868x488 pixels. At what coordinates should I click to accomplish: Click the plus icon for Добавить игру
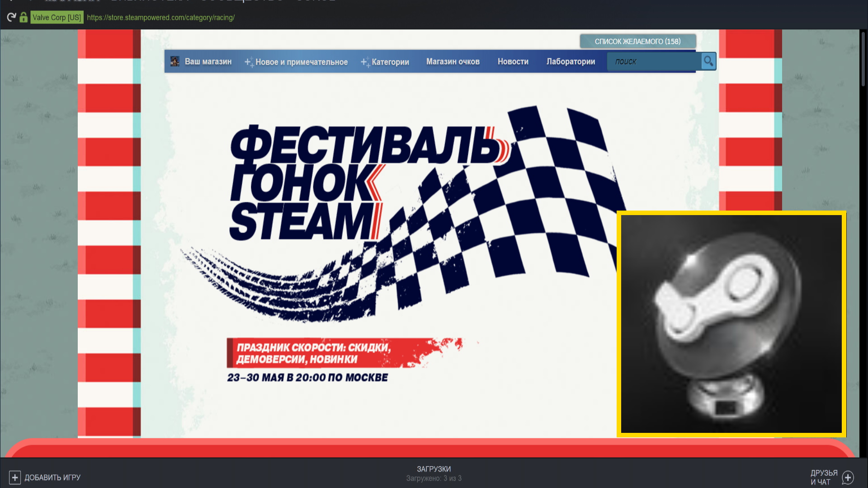pos(14,478)
